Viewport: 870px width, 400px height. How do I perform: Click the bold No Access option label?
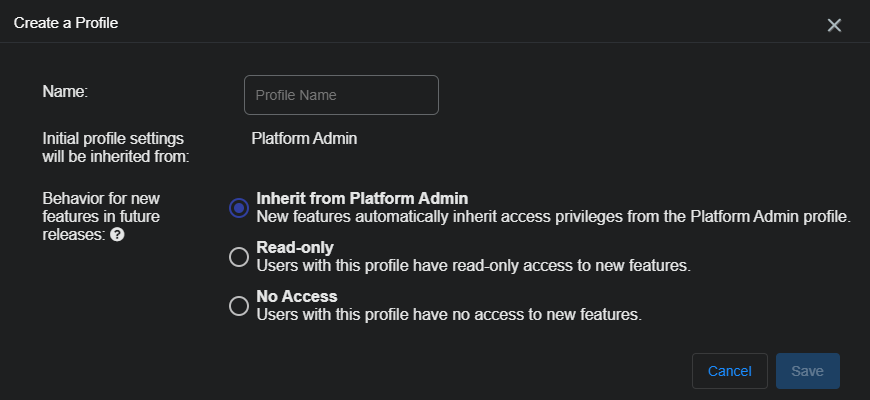pyautogui.click(x=297, y=296)
